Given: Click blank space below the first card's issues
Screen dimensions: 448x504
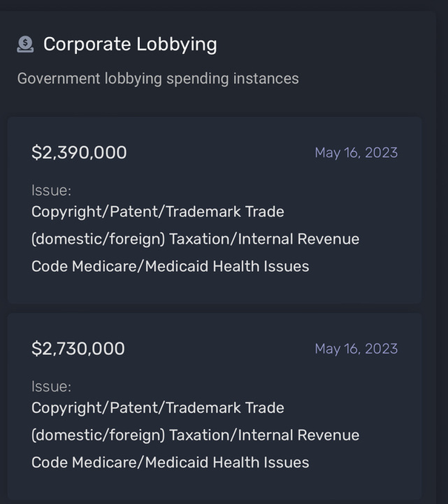Looking at the screenshot, I should (214, 289).
